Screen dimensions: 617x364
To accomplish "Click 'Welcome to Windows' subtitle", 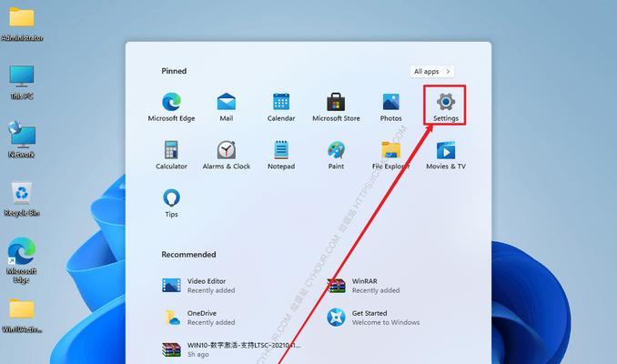I will [386, 322].
